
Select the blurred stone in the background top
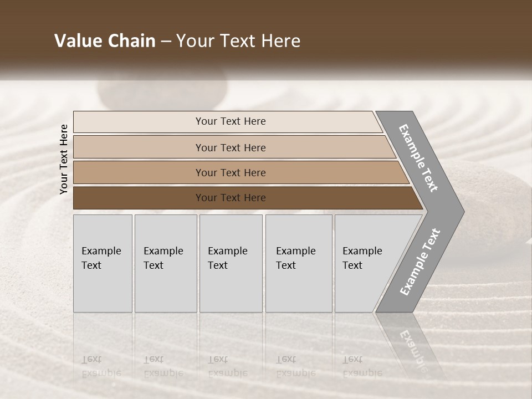[162, 90]
